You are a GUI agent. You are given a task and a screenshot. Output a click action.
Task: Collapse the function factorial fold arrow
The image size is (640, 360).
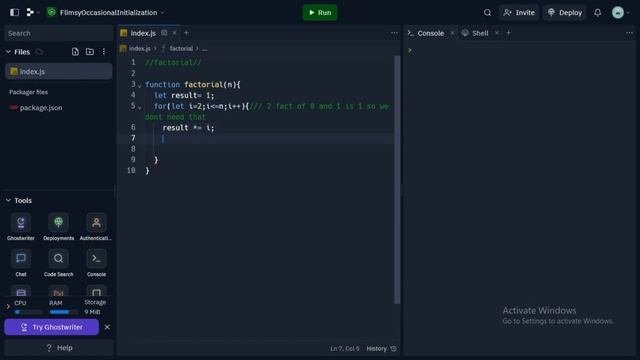click(140, 85)
